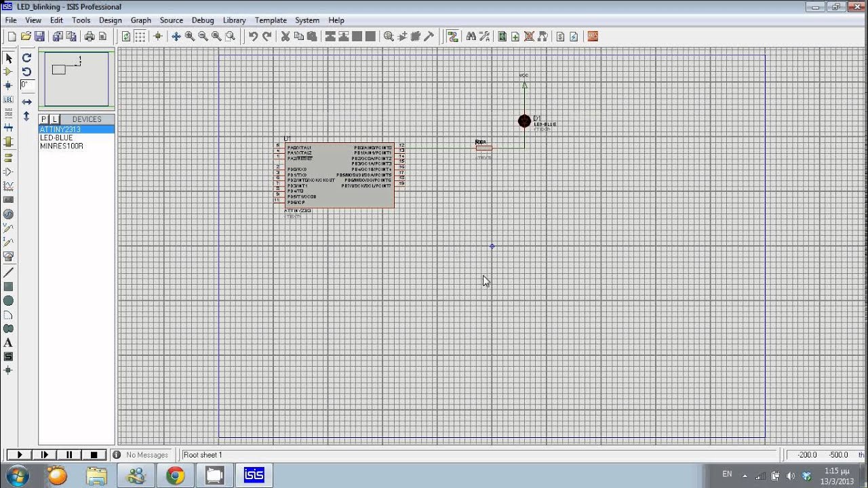Rotate the component anti-clockwise
Image resolution: width=868 pixels, height=488 pixels.
click(x=26, y=72)
